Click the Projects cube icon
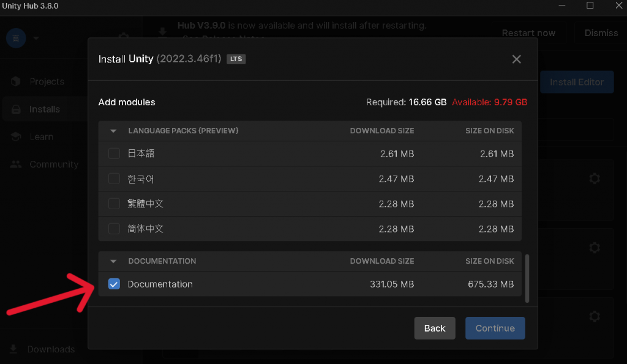627x364 pixels. click(15, 81)
